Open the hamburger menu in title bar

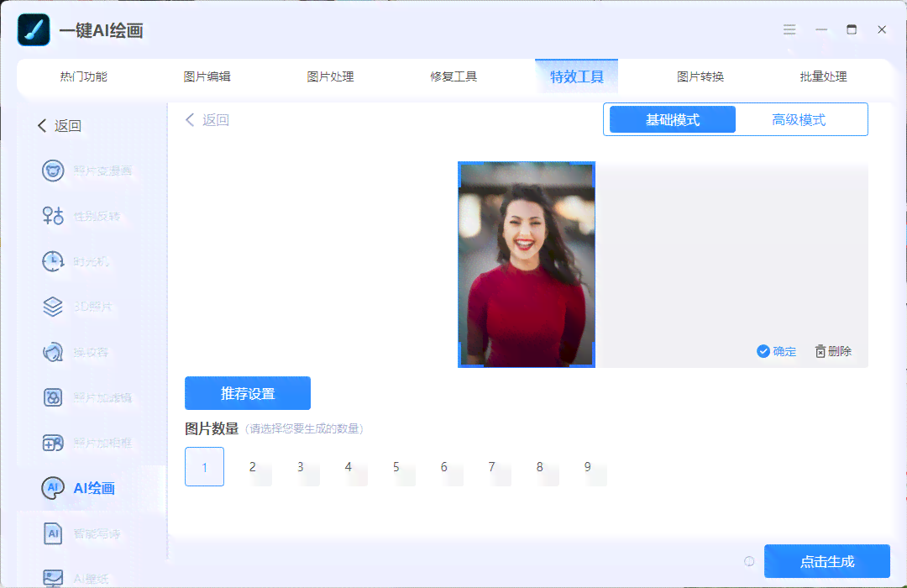click(789, 29)
